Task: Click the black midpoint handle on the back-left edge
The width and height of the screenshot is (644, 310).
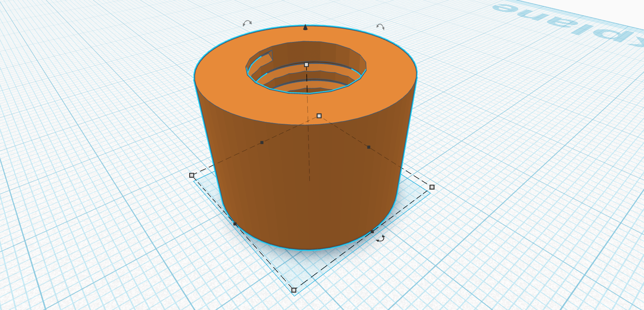Action: point(262,142)
